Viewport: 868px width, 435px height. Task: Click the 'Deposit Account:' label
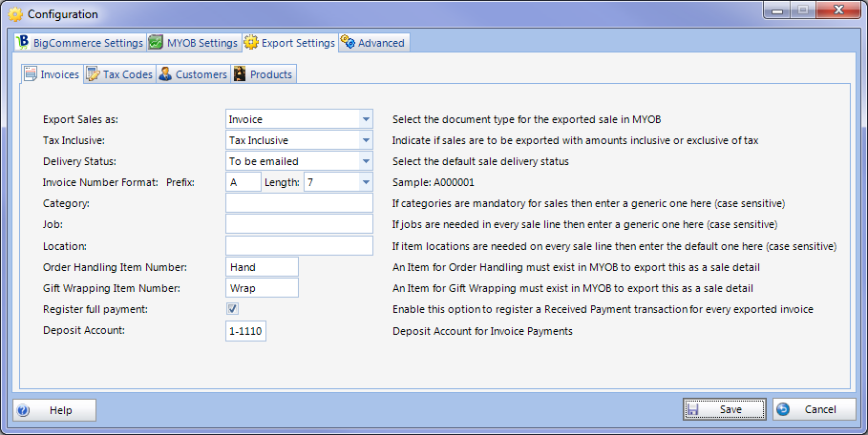coord(84,330)
